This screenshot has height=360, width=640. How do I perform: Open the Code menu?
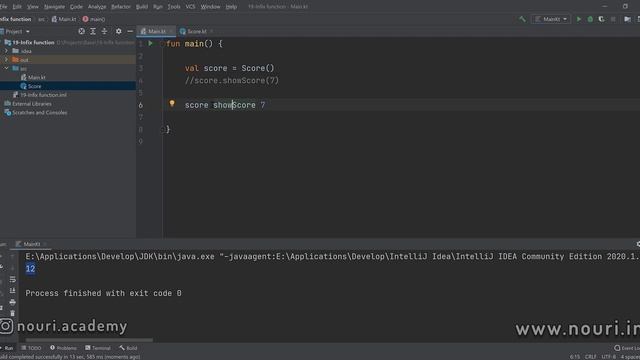76,7
